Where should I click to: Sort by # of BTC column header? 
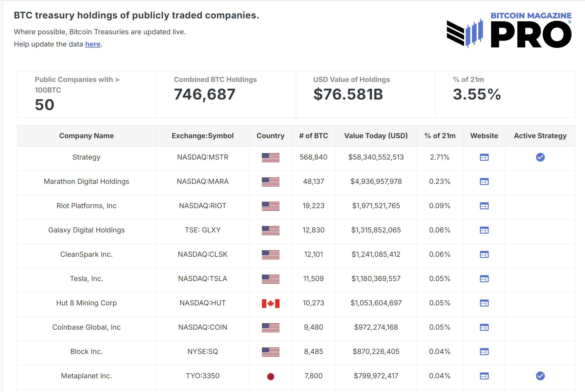coord(313,136)
